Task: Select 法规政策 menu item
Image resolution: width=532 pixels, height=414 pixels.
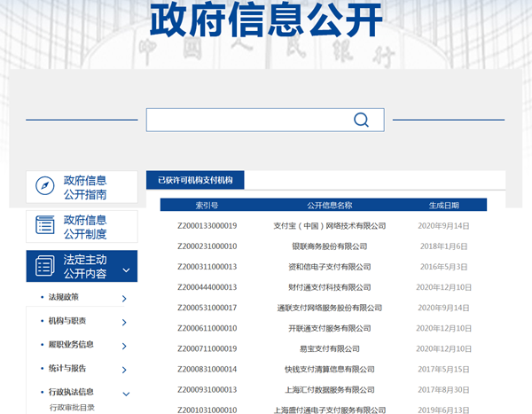Action: pos(64,297)
